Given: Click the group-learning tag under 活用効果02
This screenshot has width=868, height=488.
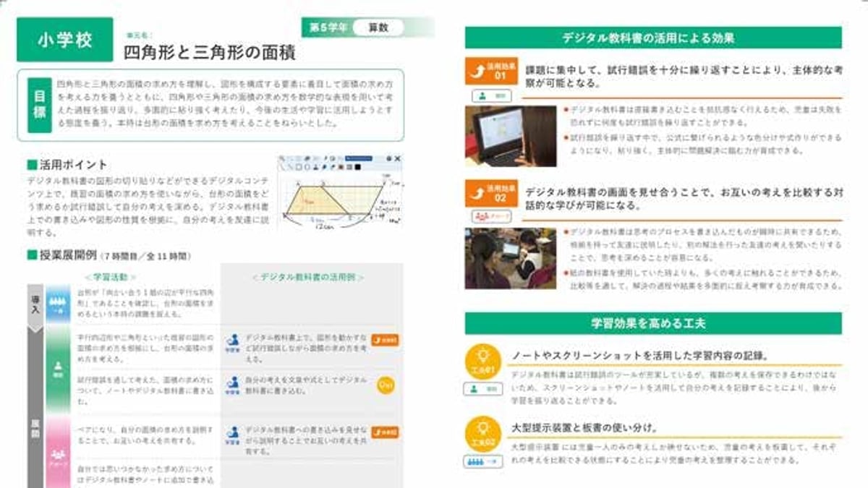Looking at the screenshot, I should [x=491, y=216].
